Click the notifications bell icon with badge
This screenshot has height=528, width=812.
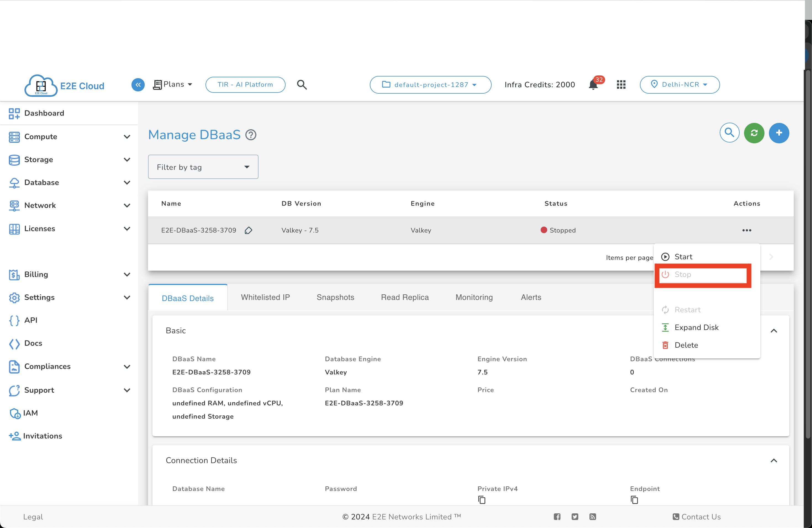pos(593,84)
